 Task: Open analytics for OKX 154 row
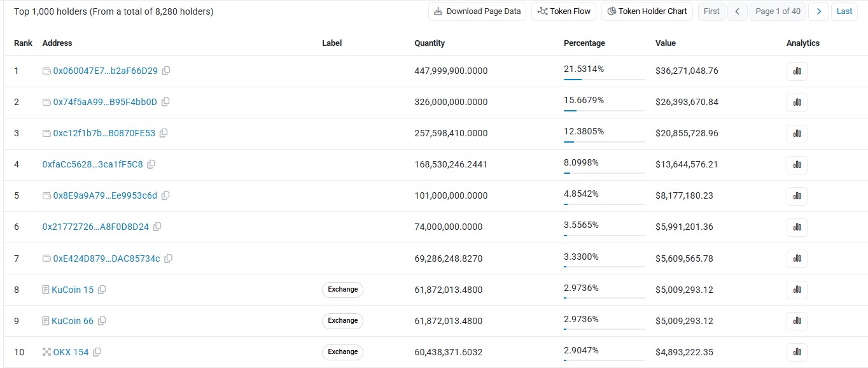(797, 352)
